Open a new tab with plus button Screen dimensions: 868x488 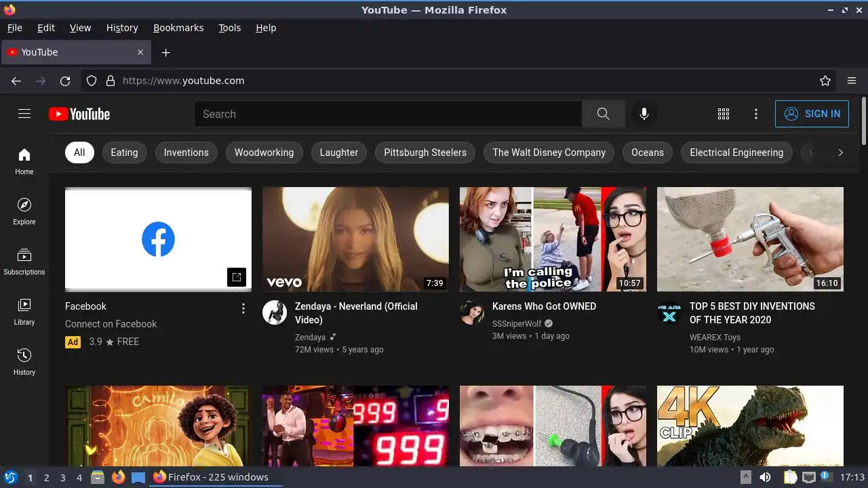[x=165, y=52]
